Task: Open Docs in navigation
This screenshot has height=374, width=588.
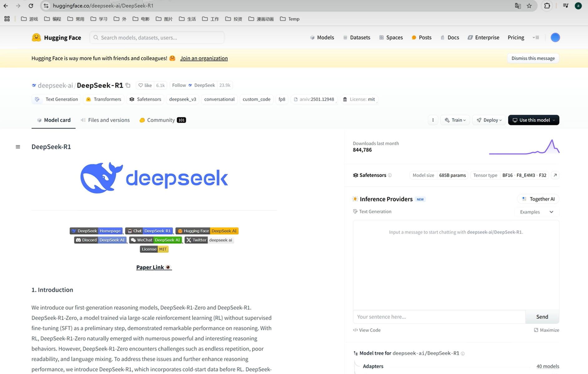Action: point(450,37)
